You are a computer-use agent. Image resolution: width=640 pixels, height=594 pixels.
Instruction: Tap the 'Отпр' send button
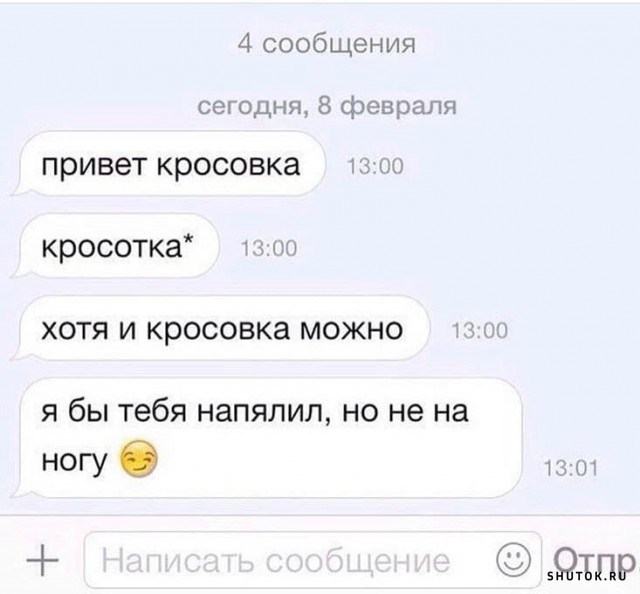pyautogui.click(x=594, y=560)
